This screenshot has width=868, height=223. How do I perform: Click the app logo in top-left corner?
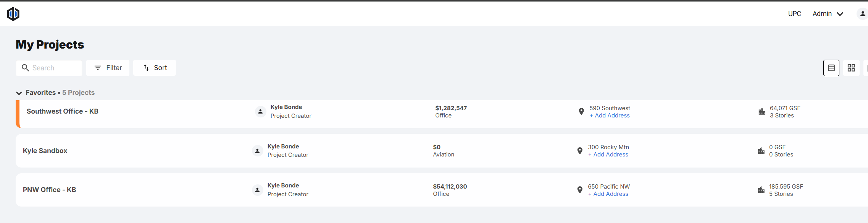(x=13, y=14)
